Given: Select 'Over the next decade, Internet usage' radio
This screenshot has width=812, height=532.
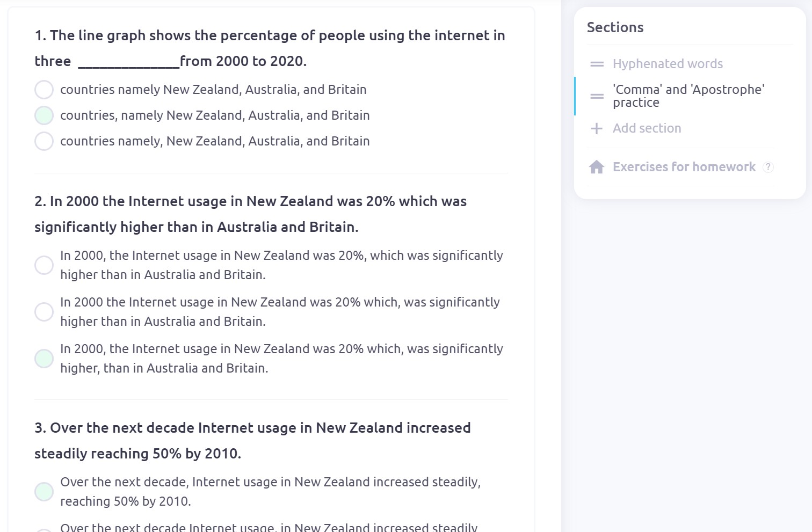Looking at the screenshot, I should tap(44, 491).
